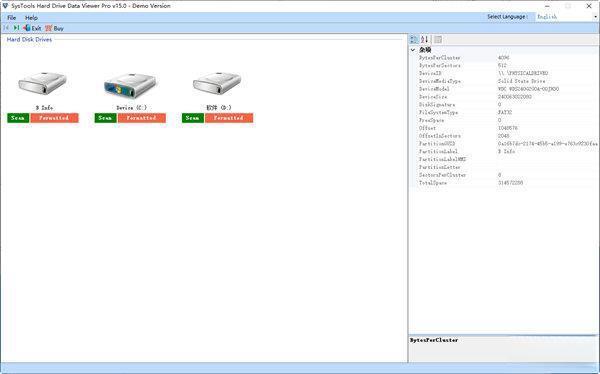Click the previous step arrow in toolbar
The width and height of the screenshot is (600, 374).
pos(6,28)
